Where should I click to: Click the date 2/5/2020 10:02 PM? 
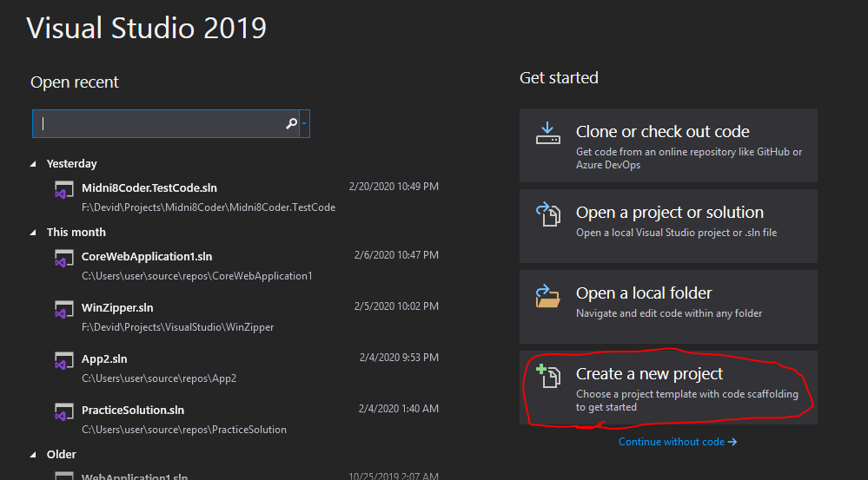pos(396,306)
